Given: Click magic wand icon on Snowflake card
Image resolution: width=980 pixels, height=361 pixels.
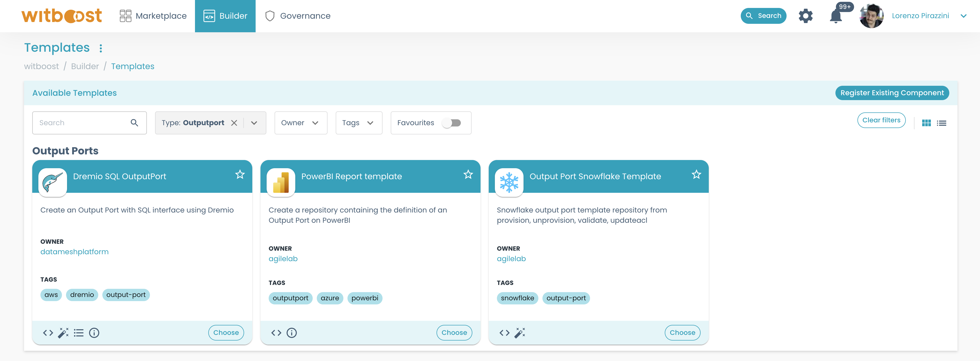Looking at the screenshot, I should [x=520, y=333].
